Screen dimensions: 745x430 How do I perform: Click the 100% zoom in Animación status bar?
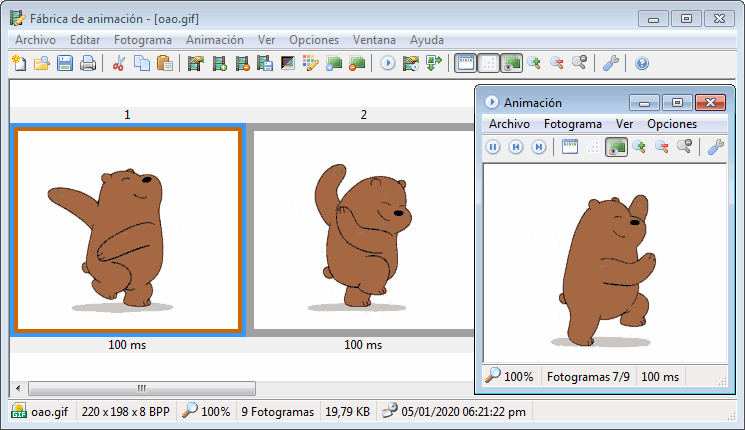(509, 377)
